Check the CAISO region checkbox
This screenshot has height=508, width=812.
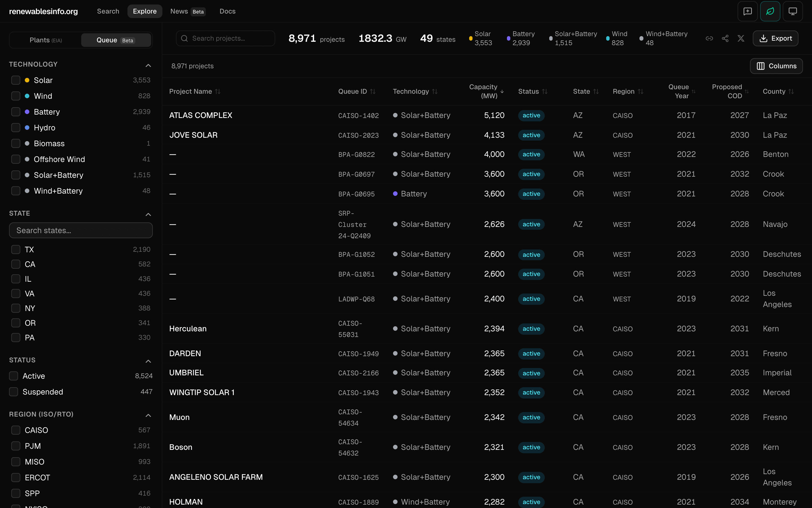pyautogui.click(x=16, y=430)
